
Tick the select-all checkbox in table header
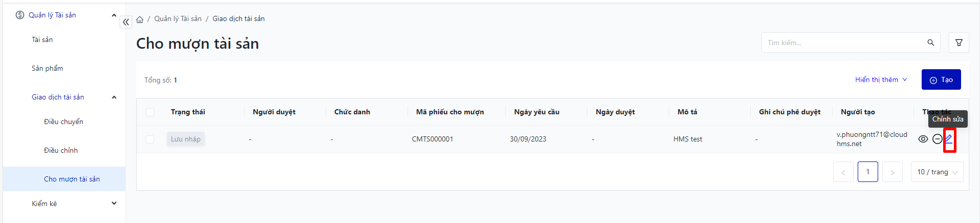coord(150,112)
